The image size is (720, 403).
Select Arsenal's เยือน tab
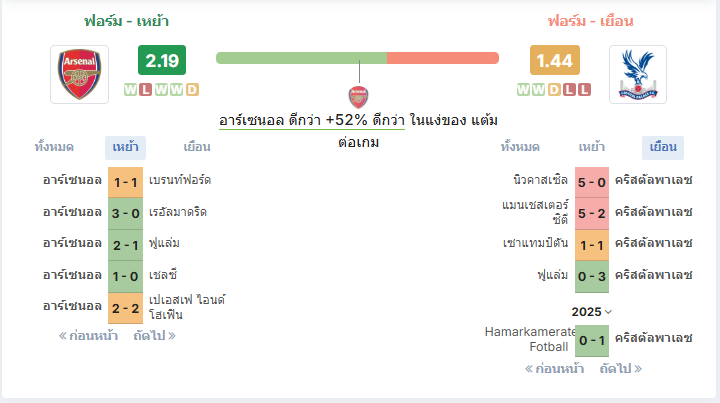197,147
